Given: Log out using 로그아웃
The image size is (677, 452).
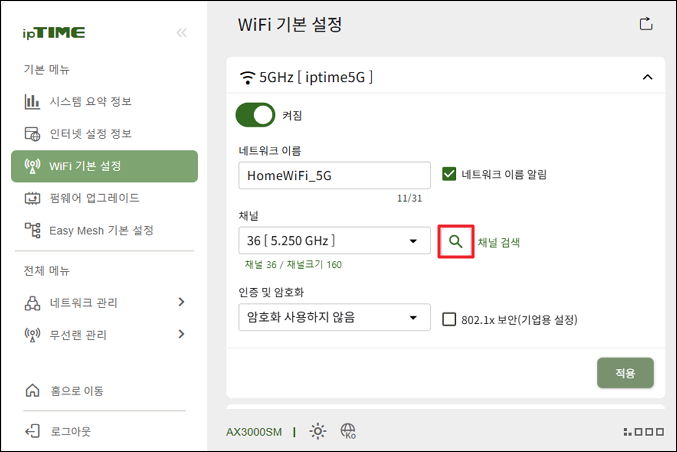Looking at the screenshot, I should (58, 431).
